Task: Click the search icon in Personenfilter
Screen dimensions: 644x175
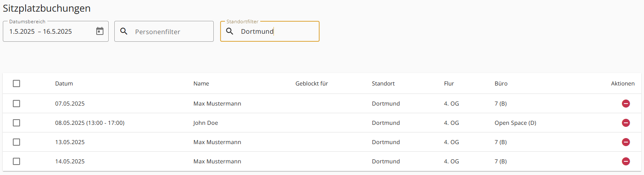Action: click(x=124, y=31)
